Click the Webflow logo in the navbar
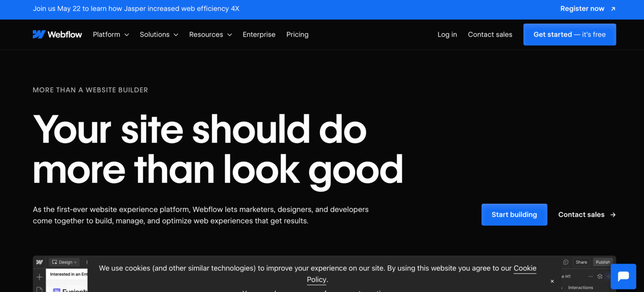Image resolution: width=644 pixels, height=292 pixels. pos(57,34)
